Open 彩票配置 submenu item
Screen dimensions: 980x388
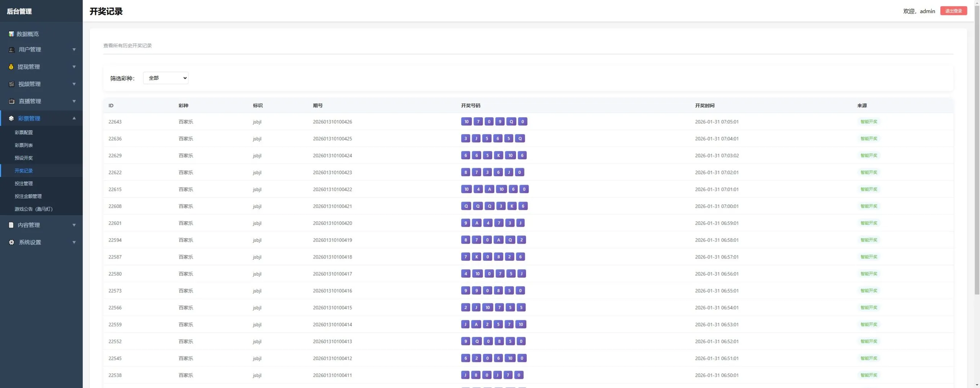click(24, 133)
